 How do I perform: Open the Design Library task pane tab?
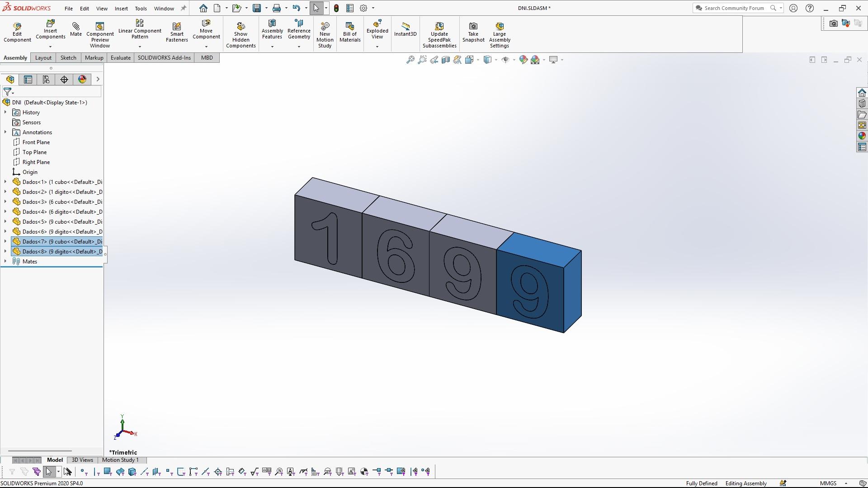[x=862, y=103]
